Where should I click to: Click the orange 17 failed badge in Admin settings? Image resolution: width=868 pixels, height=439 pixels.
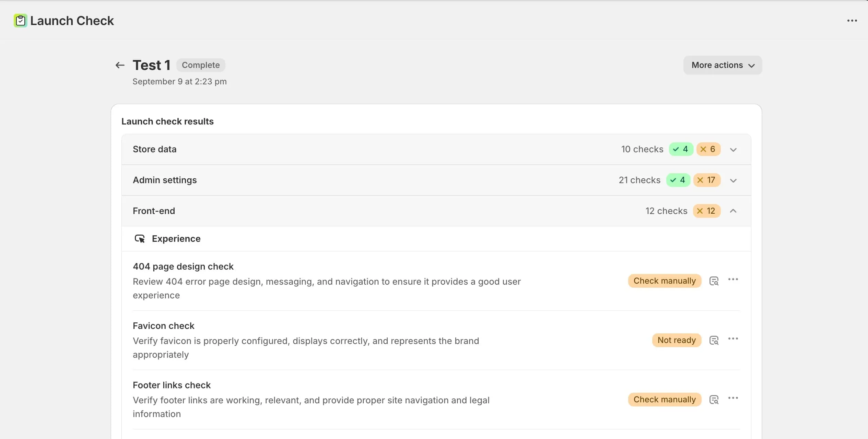pos(706,180)
